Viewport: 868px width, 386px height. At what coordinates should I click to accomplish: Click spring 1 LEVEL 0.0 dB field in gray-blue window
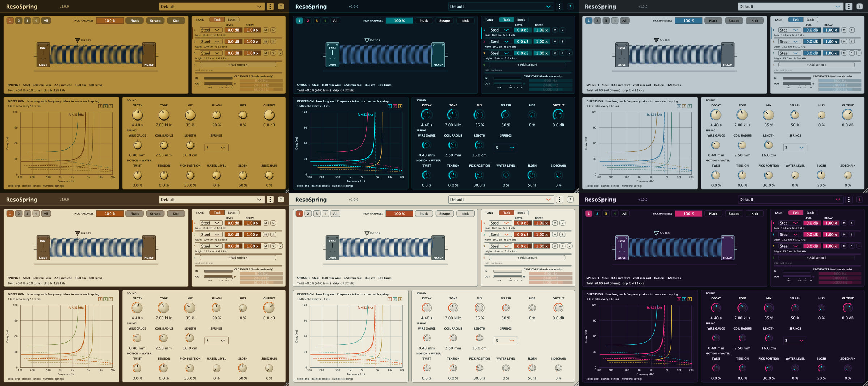[812, 30]
